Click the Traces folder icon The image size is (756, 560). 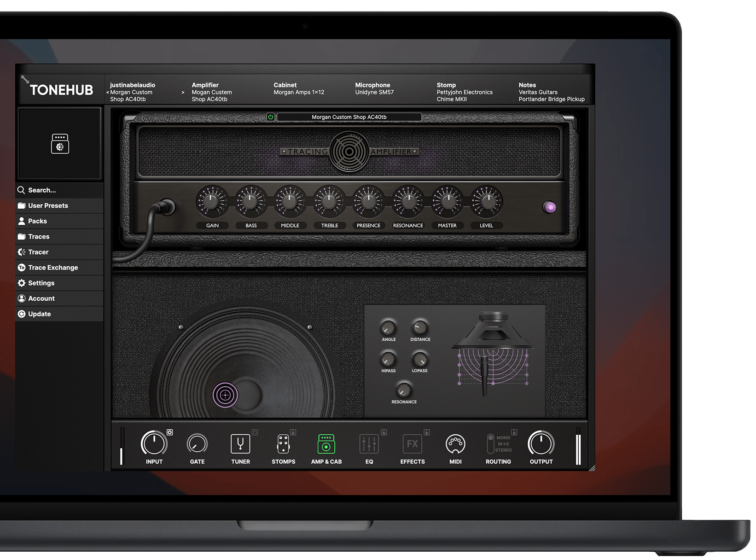21,237
